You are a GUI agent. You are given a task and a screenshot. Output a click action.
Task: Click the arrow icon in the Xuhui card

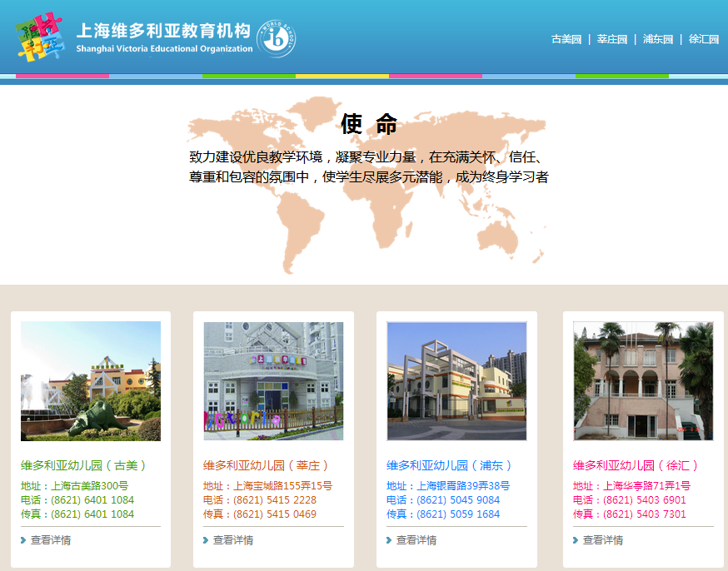pos(576,540)
